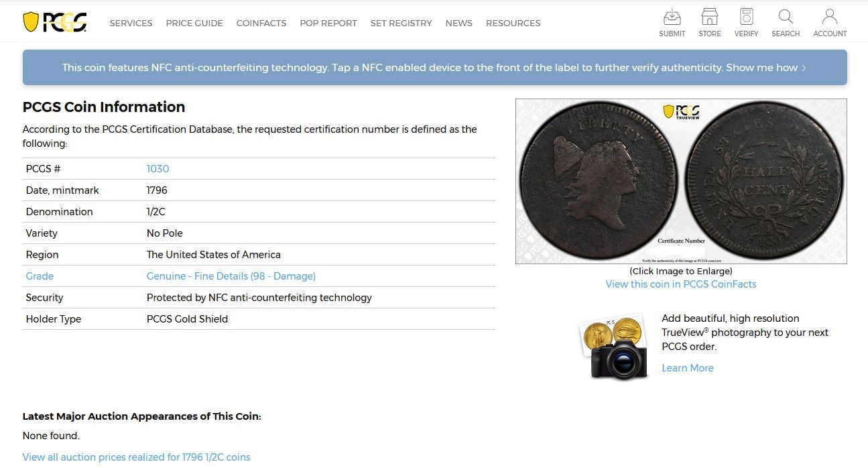Click 'View this coin in PCGS CoinFacts'

point(681,284)
